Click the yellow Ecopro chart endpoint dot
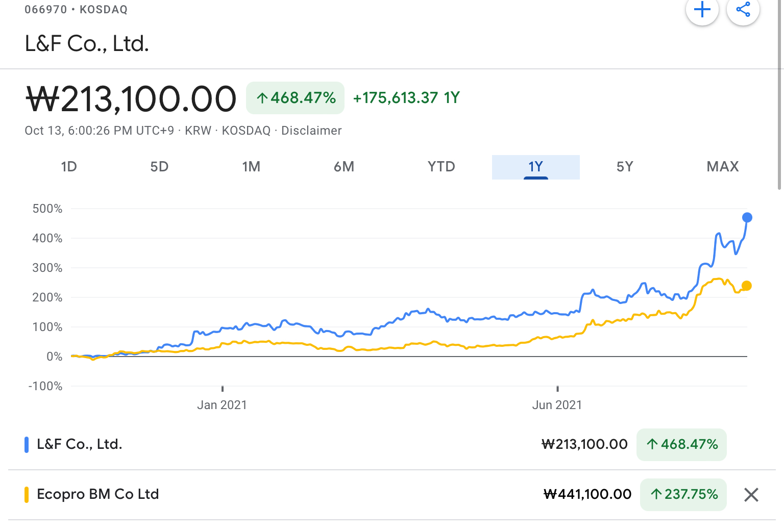This screenshot has height=532, width=784. (x=747, y=286)
